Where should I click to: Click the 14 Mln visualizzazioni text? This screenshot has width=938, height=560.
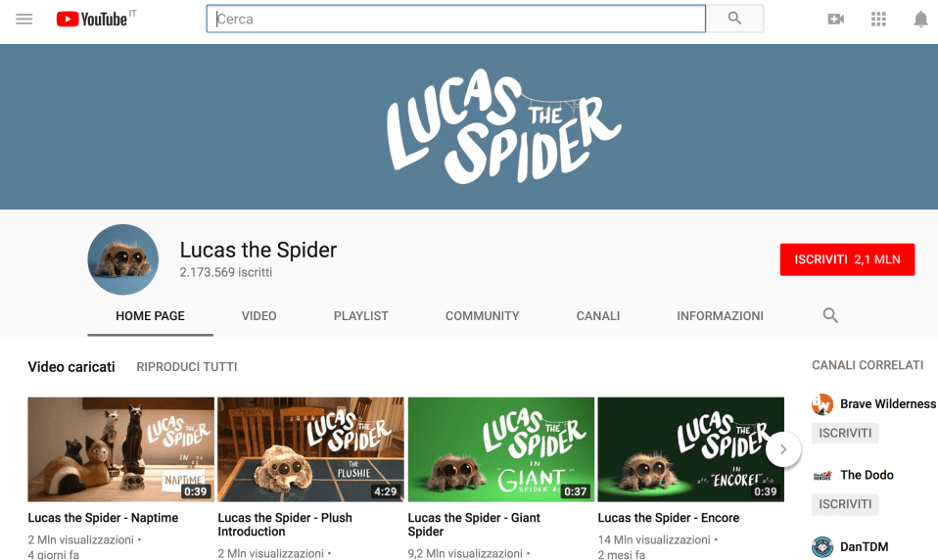(x=654, y=539)
